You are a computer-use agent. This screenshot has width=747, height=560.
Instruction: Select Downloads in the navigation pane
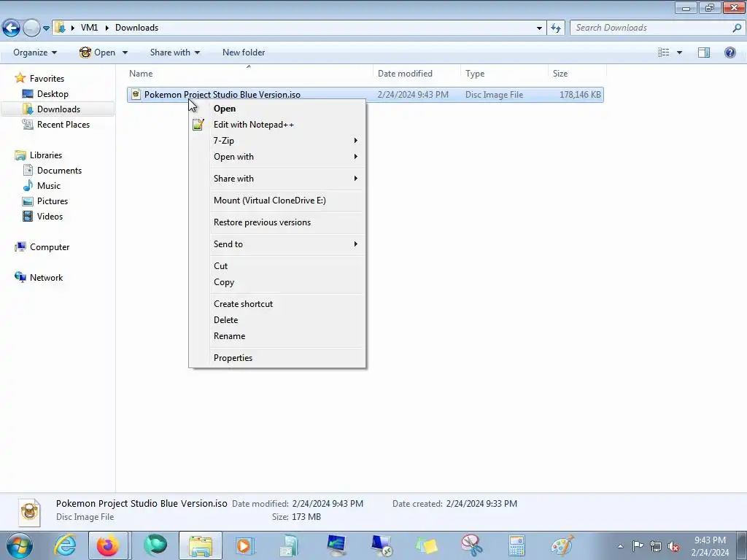click(x=58, y=109)
